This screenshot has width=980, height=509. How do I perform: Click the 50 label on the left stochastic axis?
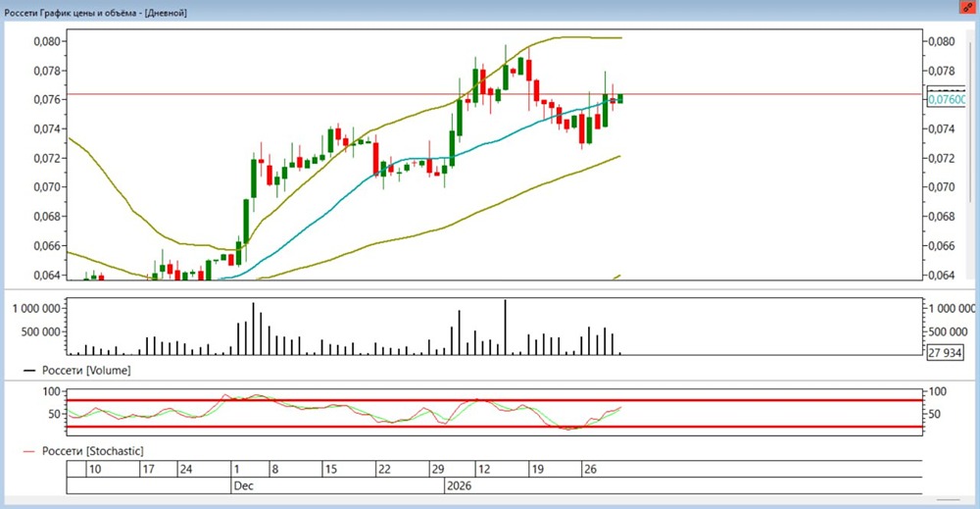click(x=54, y=414)
